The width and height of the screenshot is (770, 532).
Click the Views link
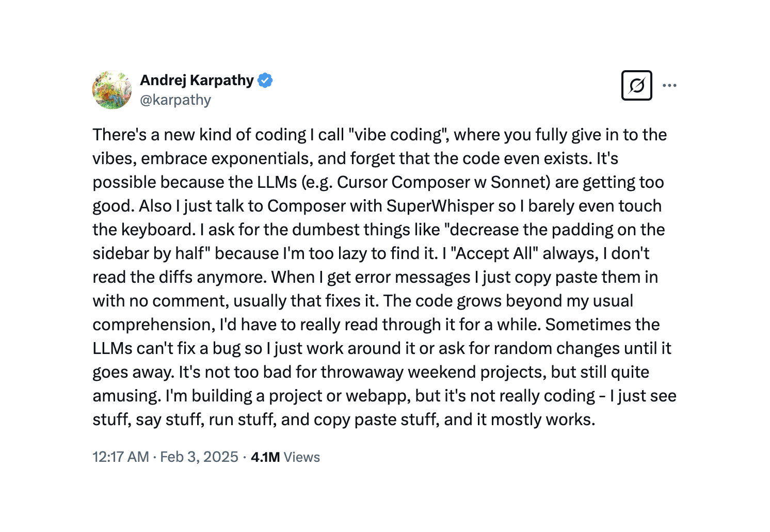point(302,457)
